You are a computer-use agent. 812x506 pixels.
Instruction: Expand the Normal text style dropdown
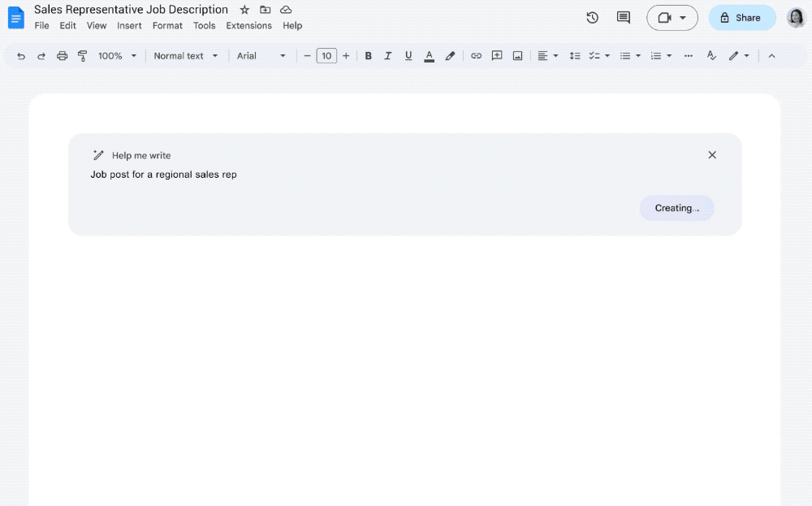coord(186,56)
